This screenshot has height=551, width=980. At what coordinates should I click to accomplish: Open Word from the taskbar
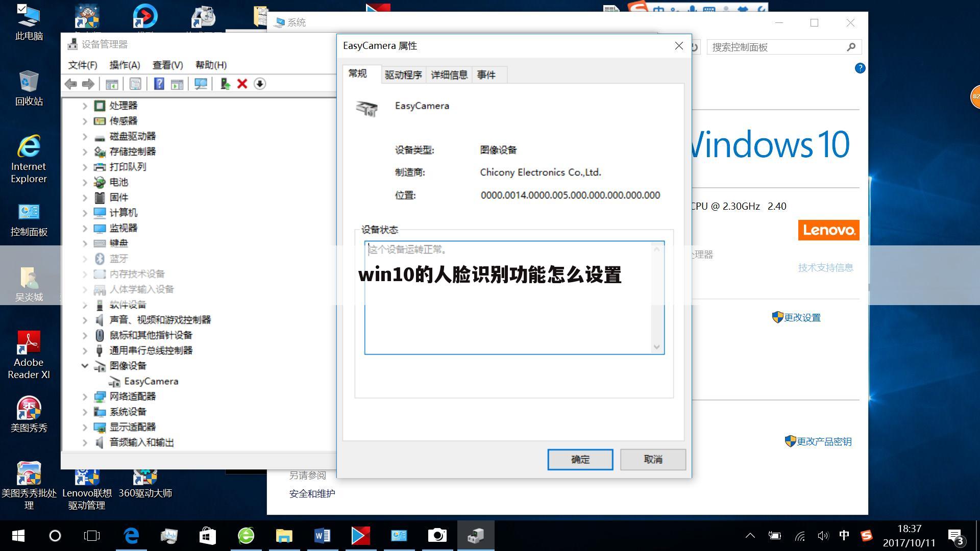pyautogui.click(x=322, y=536)
